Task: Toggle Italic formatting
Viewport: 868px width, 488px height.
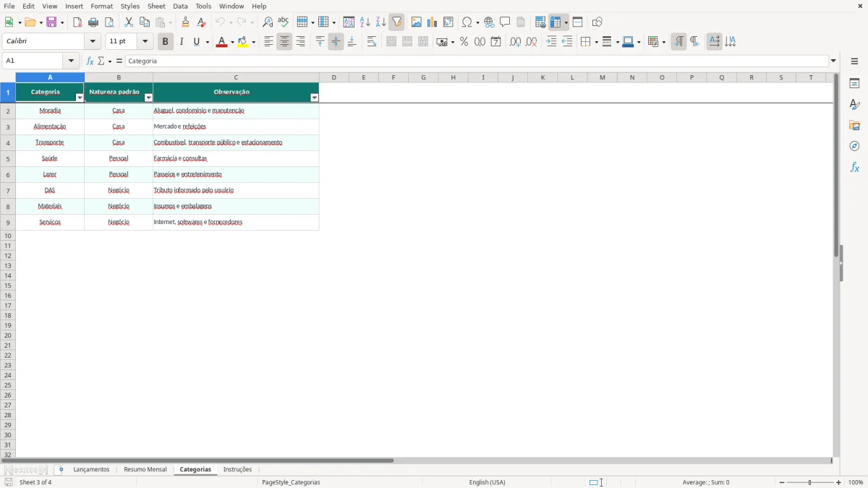Action: [x=181, y=42]
